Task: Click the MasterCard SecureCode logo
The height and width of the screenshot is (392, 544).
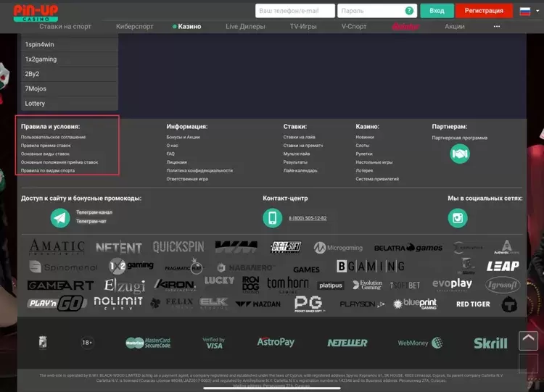Action: pyautogui.click(x=148, y=343)
